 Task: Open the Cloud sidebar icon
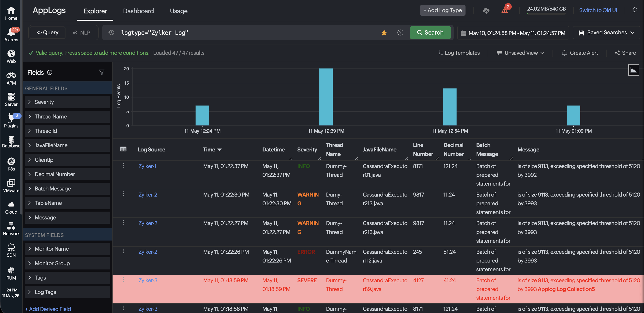point(11,208)
